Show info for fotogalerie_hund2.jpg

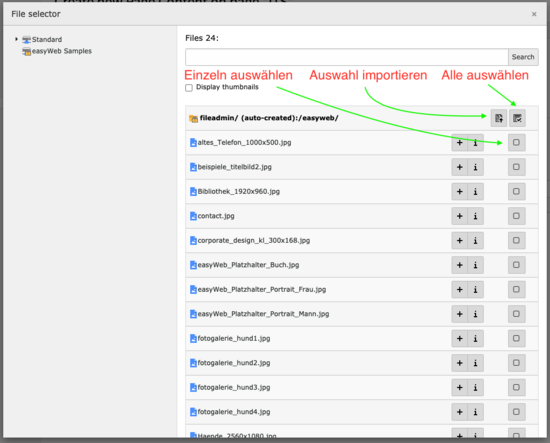(476, 363)
